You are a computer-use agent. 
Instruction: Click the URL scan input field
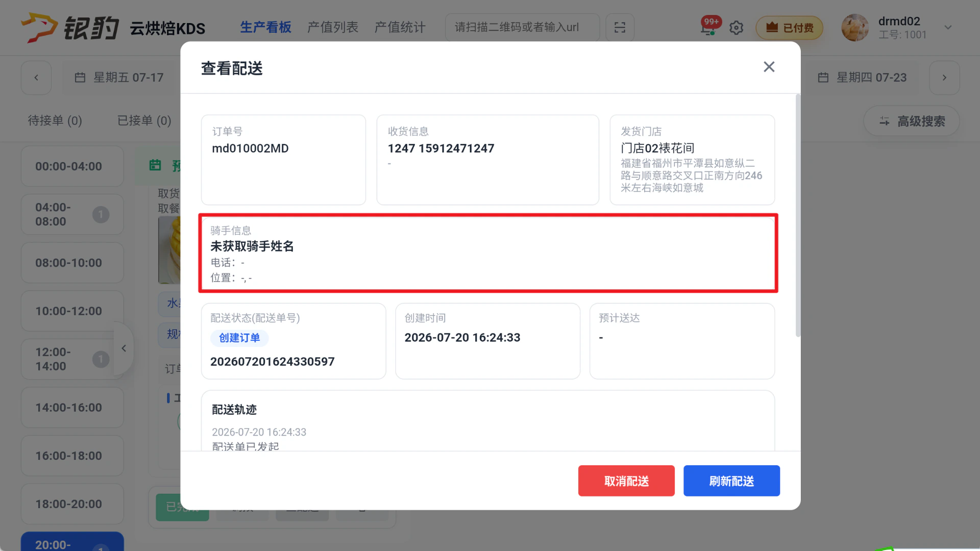click(x=522, y=28)
